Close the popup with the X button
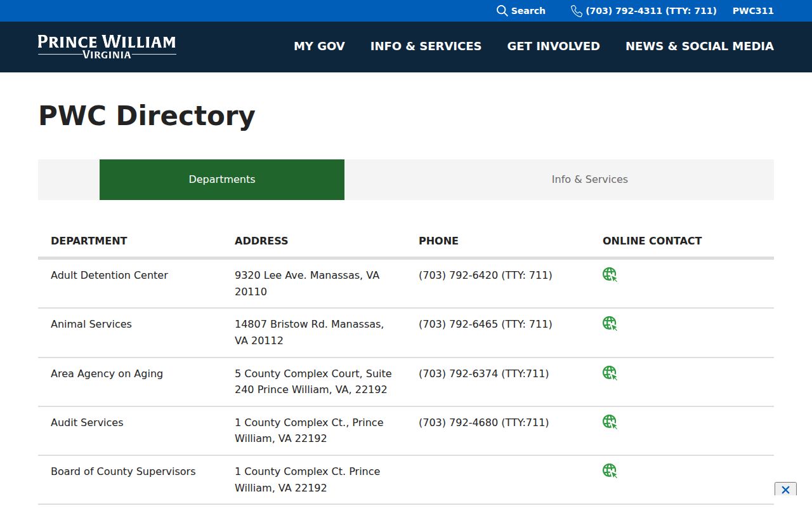Image resolution: width=812 pixels, height=508 pixels. click(785, 490)
